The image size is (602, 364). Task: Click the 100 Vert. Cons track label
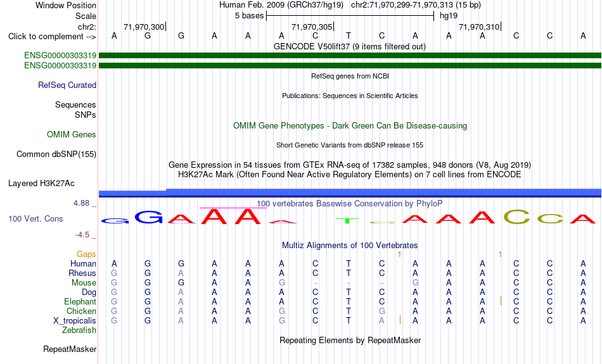click(35, 218)
